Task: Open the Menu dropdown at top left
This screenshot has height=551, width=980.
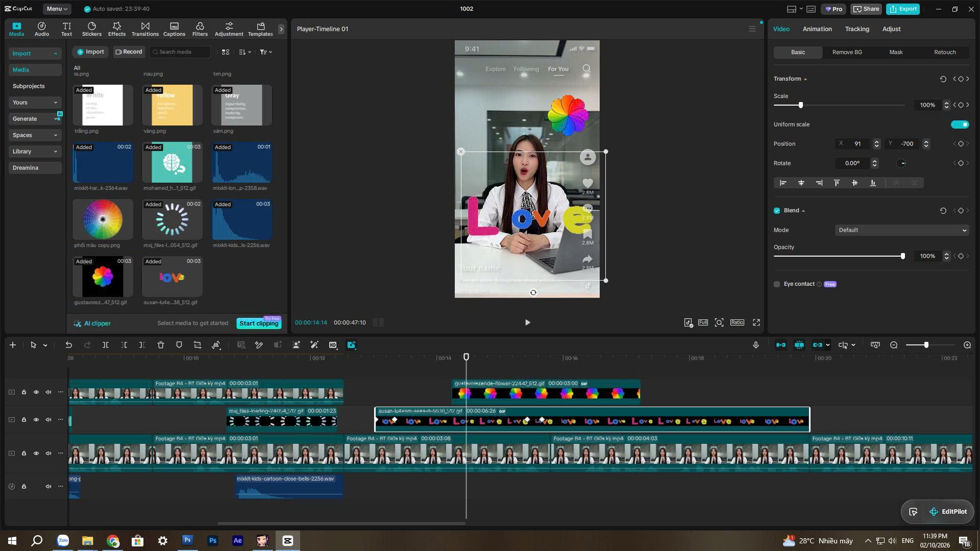Action: tap(57, 9)
